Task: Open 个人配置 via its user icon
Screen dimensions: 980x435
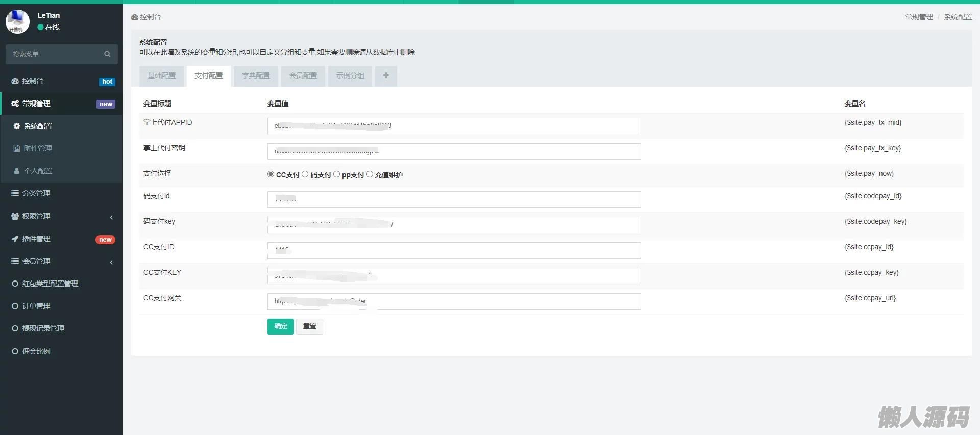Action: click(17, 171)
